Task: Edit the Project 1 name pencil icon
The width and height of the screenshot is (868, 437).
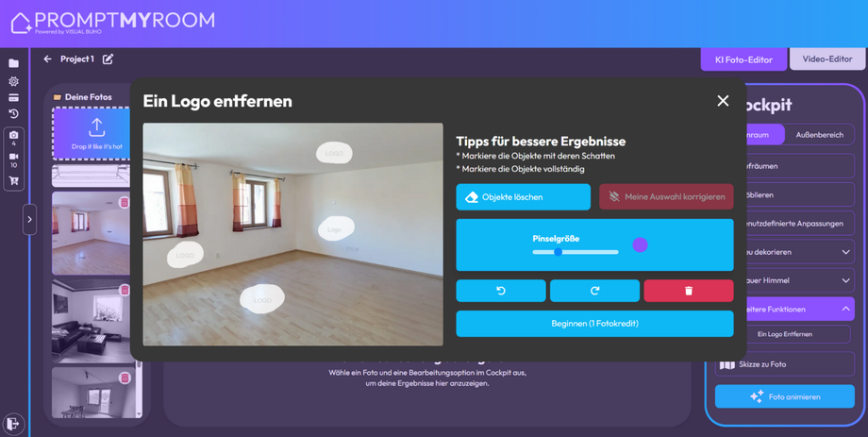Action: coord(108,59)
